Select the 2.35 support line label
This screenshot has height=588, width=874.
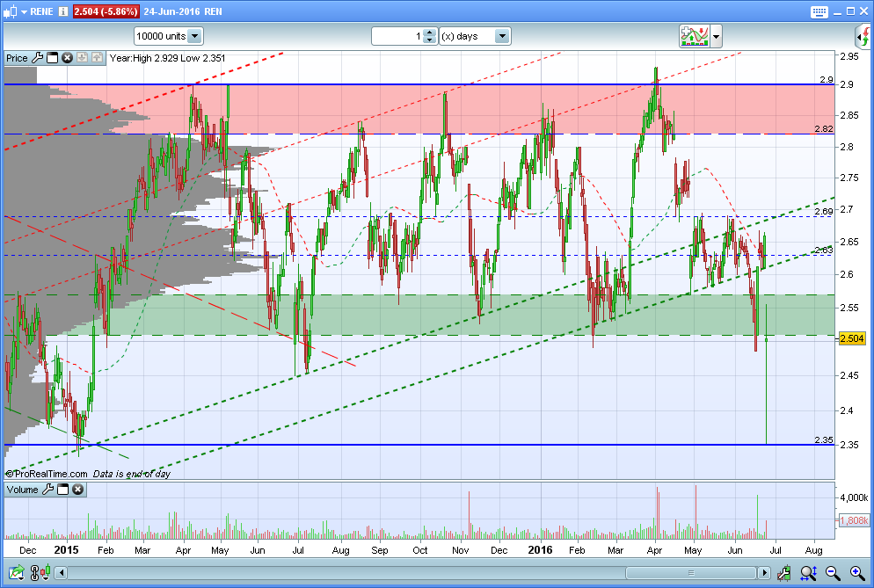click(824, 439)
